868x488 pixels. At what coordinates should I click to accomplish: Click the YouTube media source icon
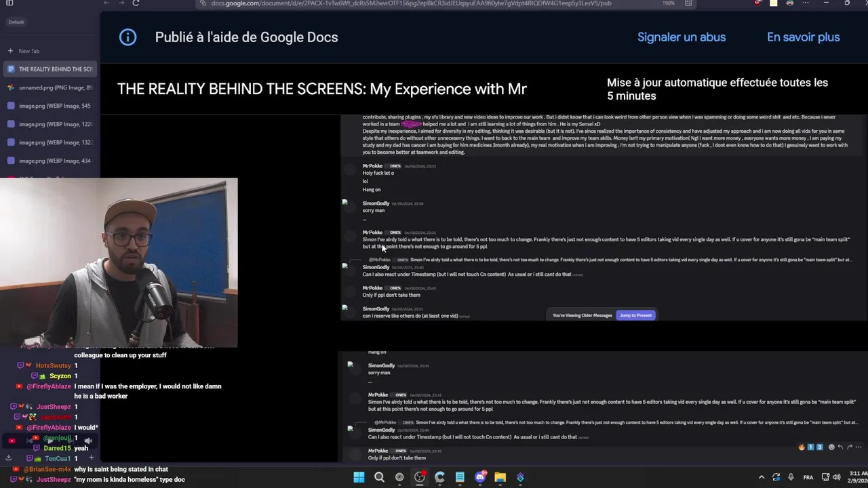tap(12, 441)
